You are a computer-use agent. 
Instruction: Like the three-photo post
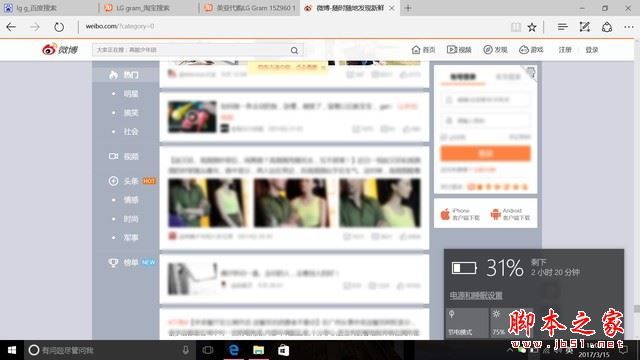point(410,236)
